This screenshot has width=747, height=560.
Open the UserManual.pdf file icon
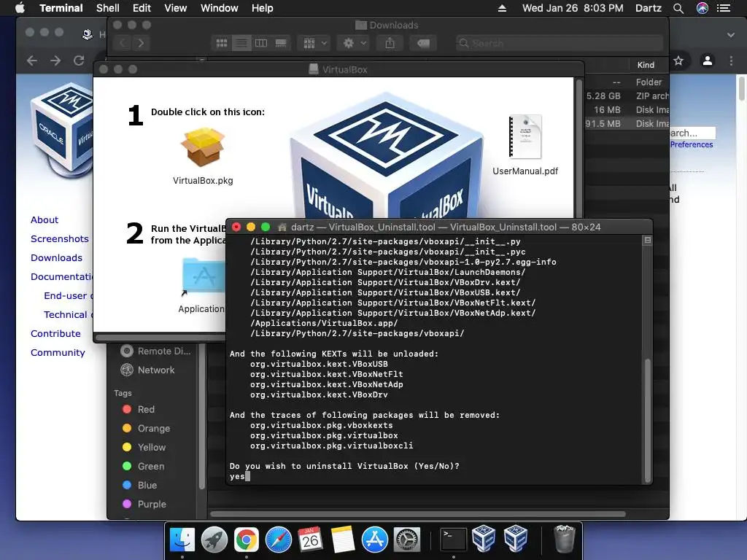[x=525, y=136]
